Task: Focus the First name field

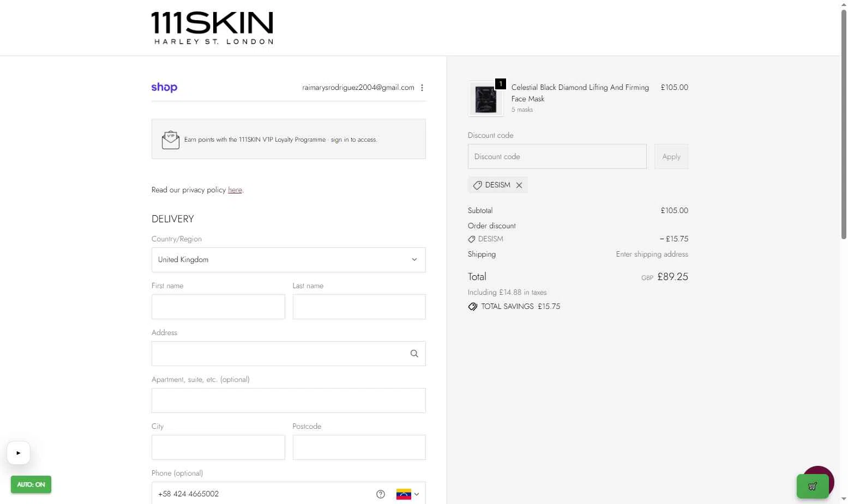Action: (x=218, y=307)
